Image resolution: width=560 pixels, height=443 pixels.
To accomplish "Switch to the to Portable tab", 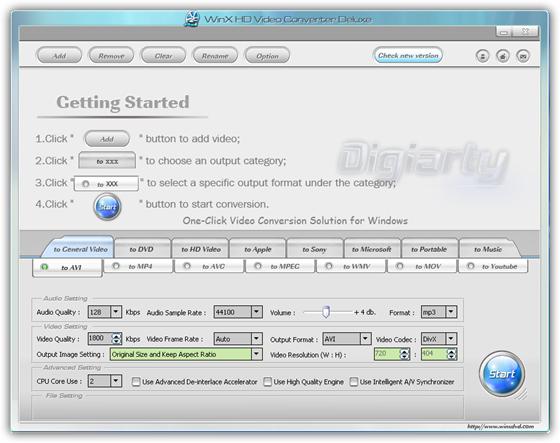I will 429,249.
